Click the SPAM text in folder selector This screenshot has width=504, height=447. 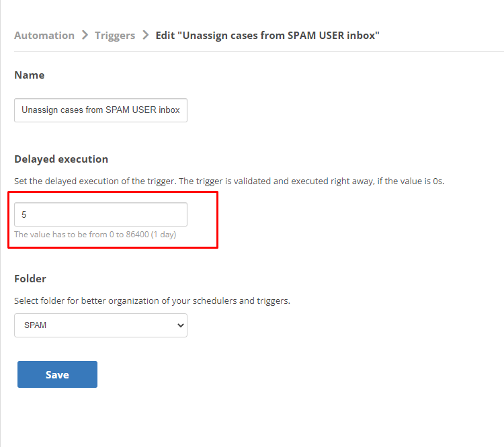tap(36, 325)
